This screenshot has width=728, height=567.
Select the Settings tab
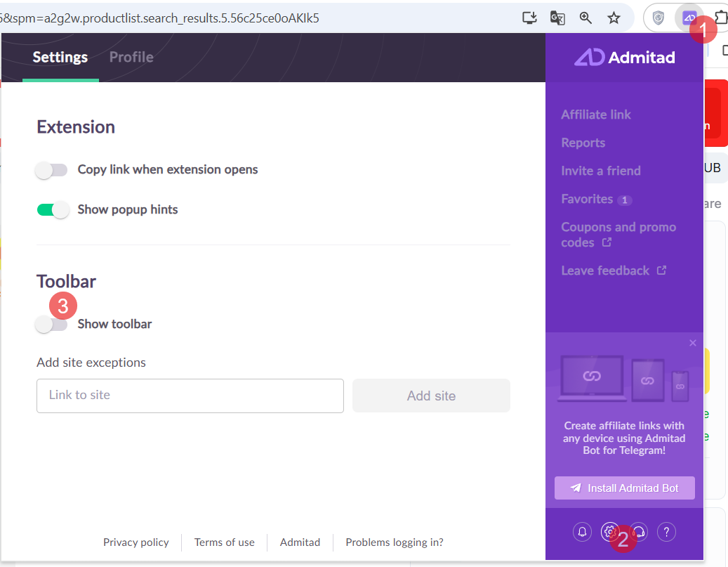coord(60,57)
